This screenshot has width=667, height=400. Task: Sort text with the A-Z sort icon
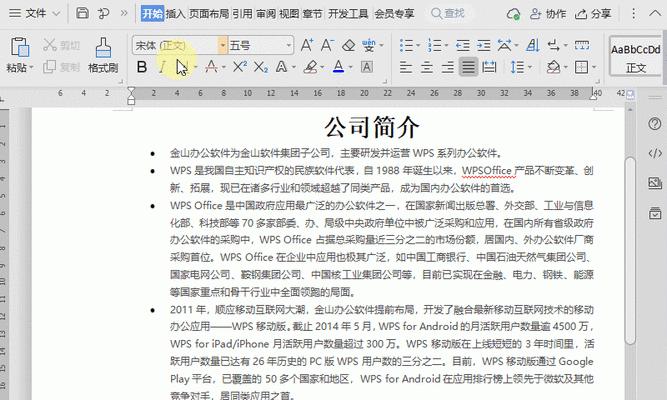tap(533, 45)
